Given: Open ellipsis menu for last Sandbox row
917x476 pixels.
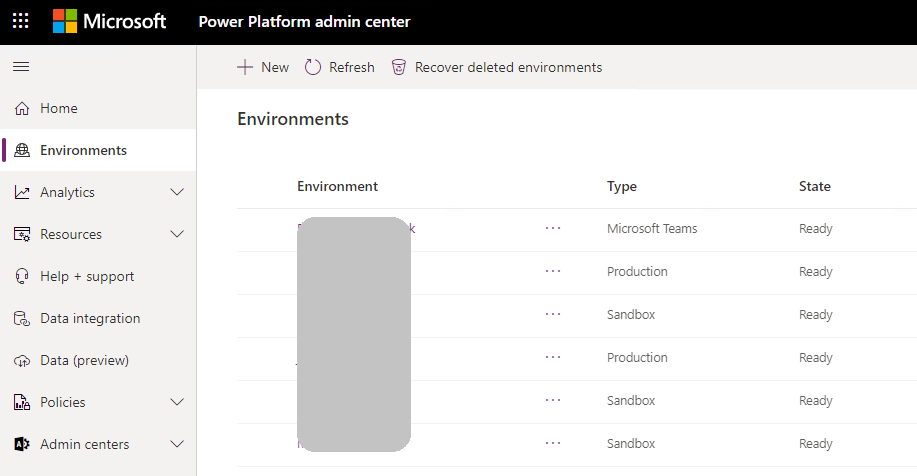Looking at the screenshot, I should pyautogui.click(x=553, y=443).
